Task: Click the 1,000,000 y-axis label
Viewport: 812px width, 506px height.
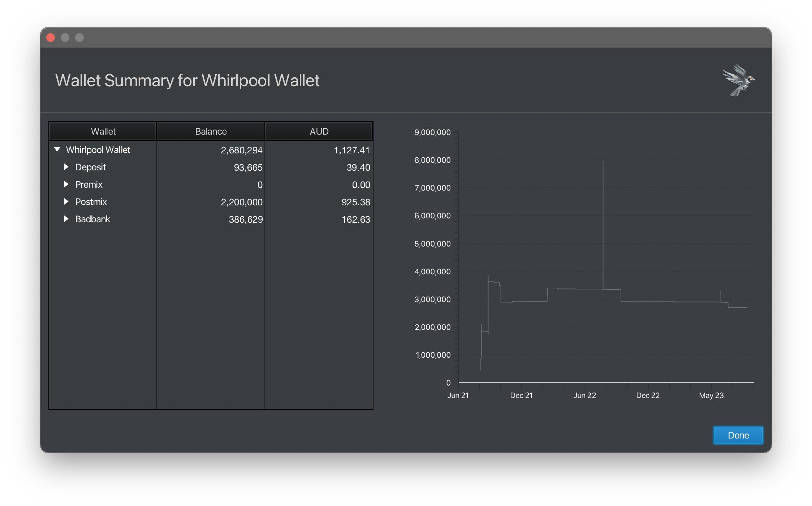Action: (433, 355)
